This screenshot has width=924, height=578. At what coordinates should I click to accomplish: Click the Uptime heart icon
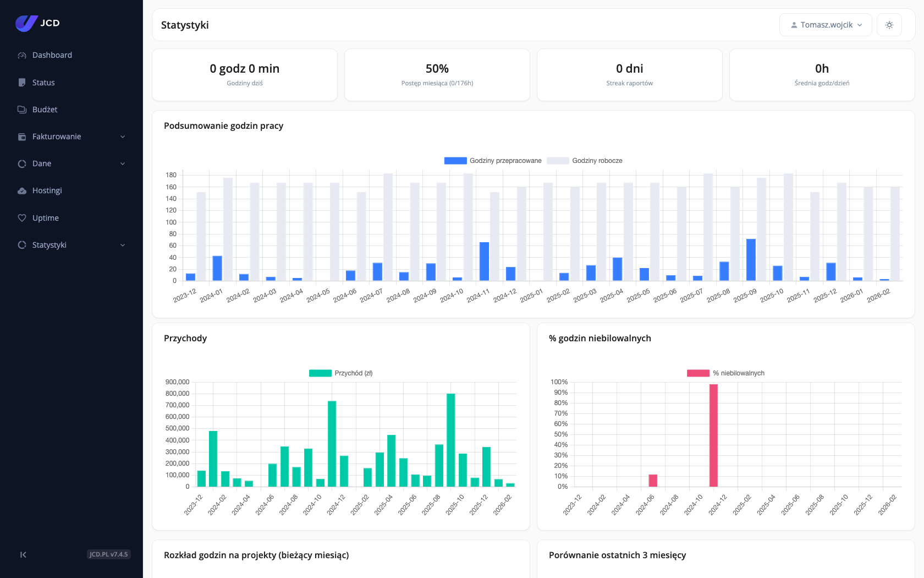[x=22, y=218]
